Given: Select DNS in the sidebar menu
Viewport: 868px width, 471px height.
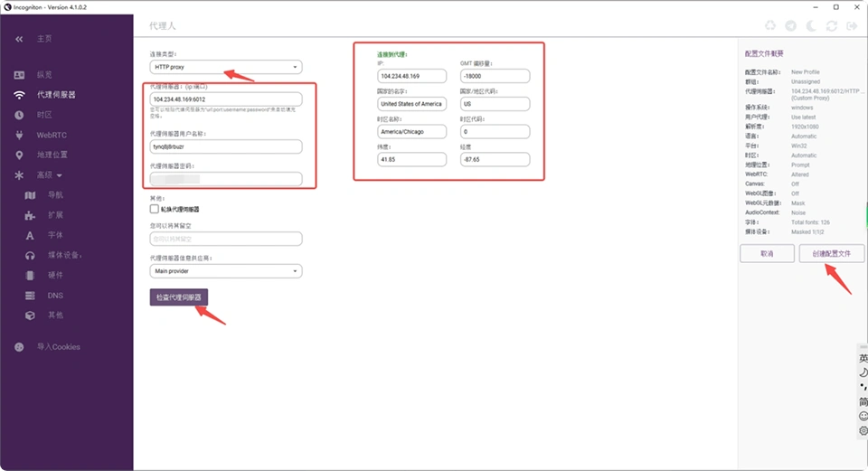Looking at the screenshot, I should 54,296.
